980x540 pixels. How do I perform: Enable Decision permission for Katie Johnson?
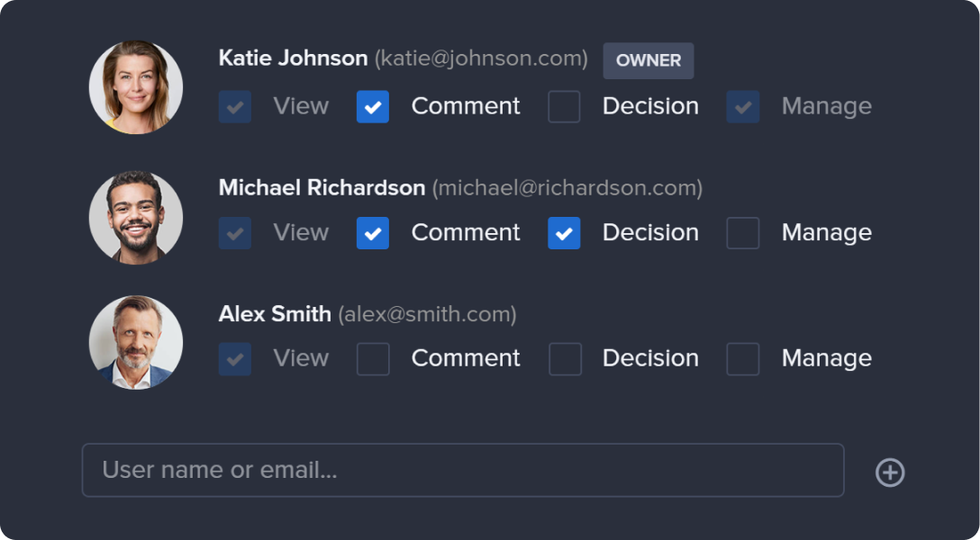coord(564,107)
